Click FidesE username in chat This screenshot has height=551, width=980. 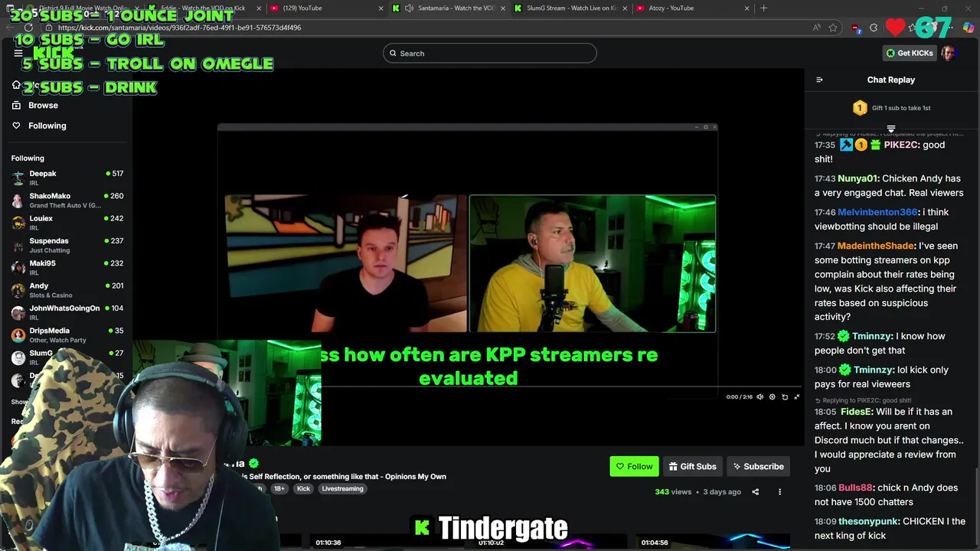click(855, 412)
